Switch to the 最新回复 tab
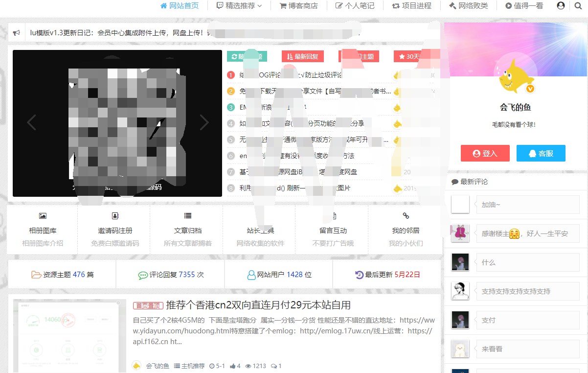Image resolution: width=588 pixels, height=373 pixels. (302, 57)
